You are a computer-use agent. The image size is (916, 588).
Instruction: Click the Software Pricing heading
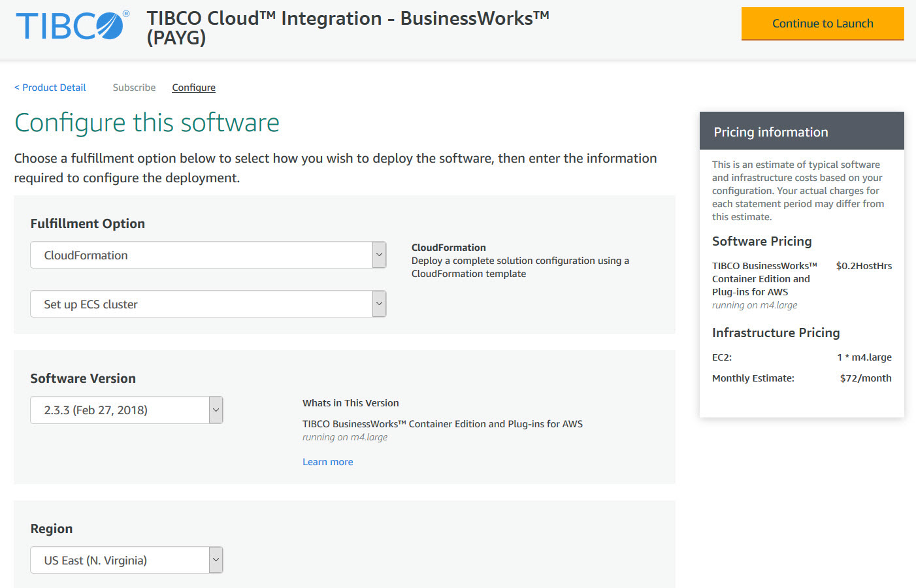tap(761, 241)
